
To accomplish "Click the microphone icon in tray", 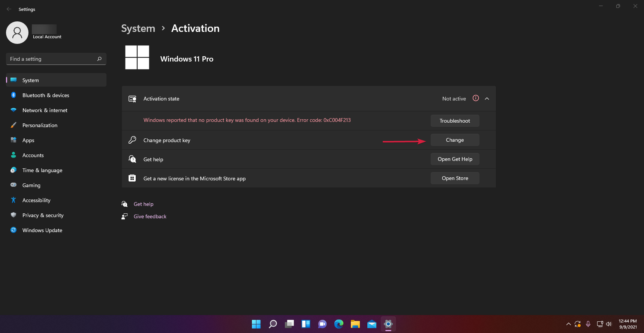I will (588, 324).
